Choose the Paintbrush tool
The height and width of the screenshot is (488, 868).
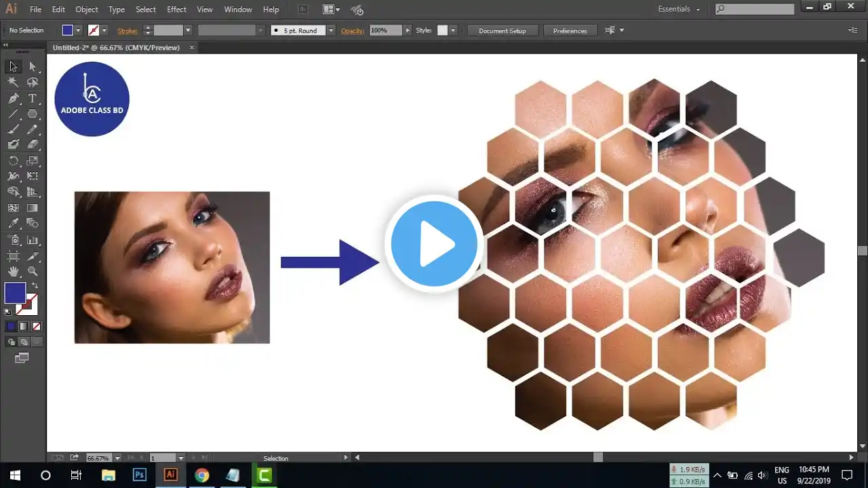click(12, 129)
